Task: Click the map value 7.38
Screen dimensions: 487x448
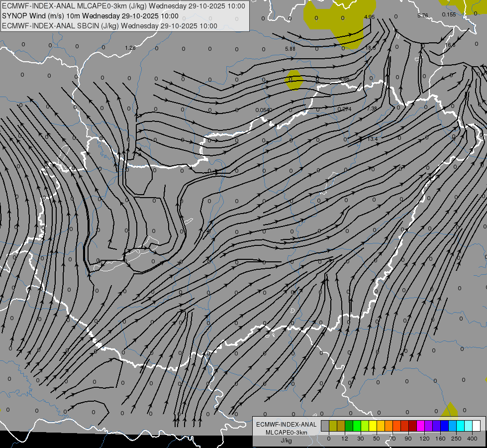Action: pos(372,109)
